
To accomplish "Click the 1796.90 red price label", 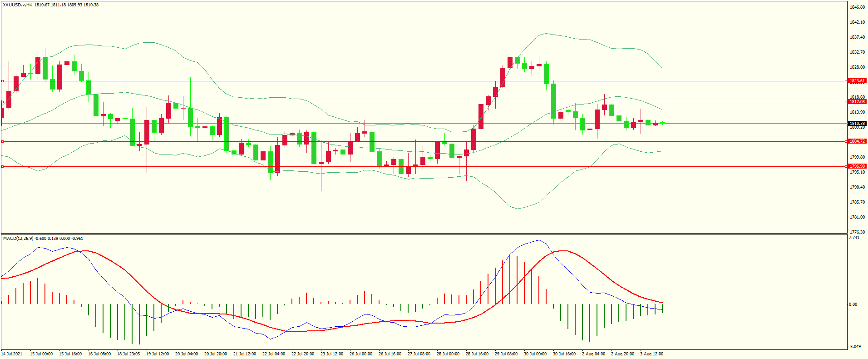I will click(857, 166).
